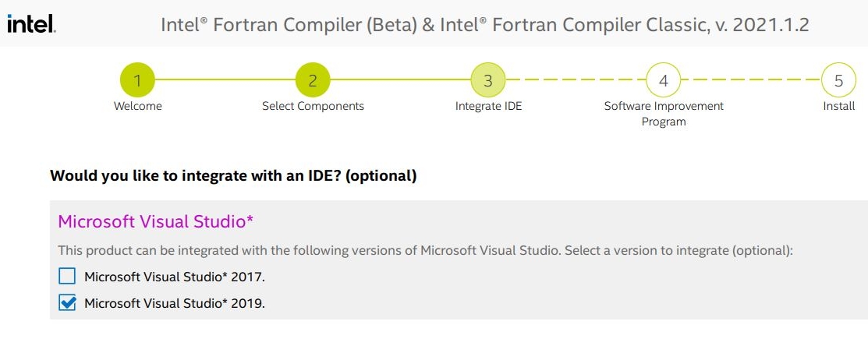The width and height of the screenshot is (868, 360).
Task: Go to the Install step label
Action: (x=839, y=106)
